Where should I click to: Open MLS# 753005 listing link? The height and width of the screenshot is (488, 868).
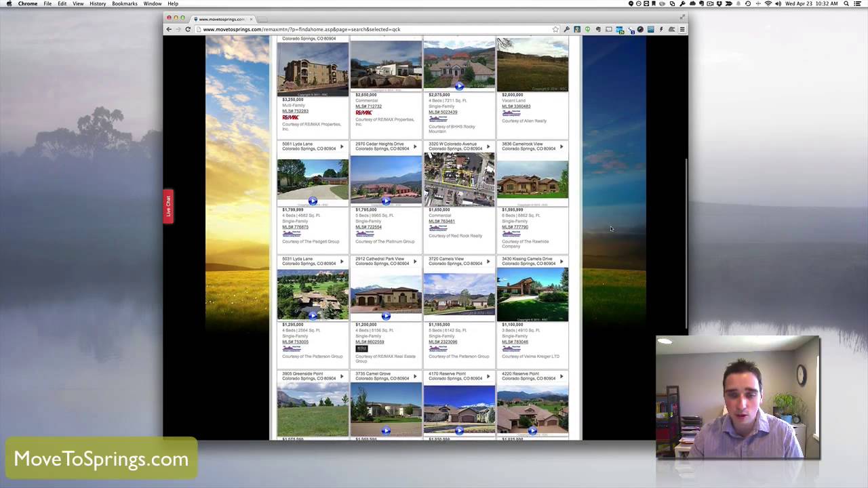tap(295, 342)
